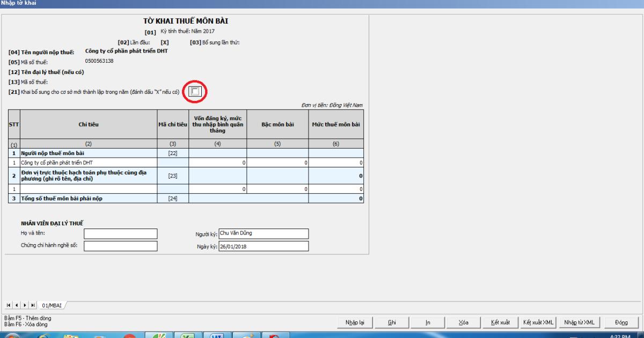Click the Kết xuất XML button
The image size is (644, 338).
[538, 322]
